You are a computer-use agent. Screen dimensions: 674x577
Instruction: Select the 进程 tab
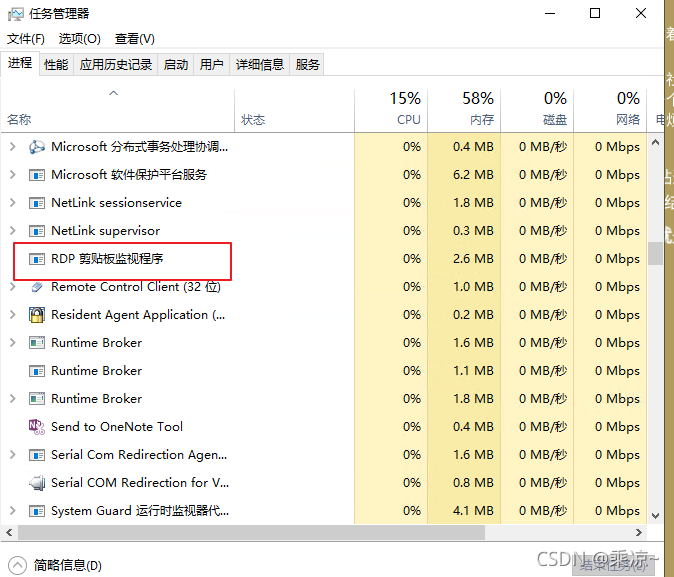pyautogui.click(x=20, y=63)
